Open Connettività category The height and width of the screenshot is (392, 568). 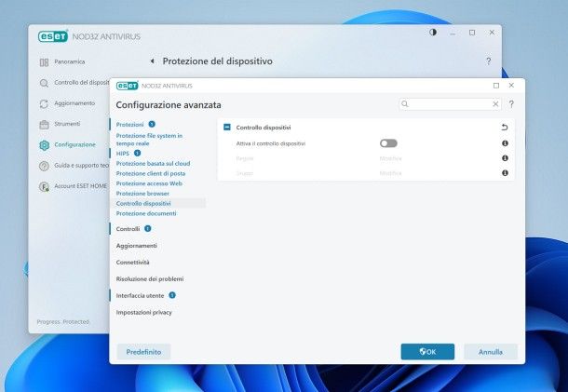click(x=132, y=263)
